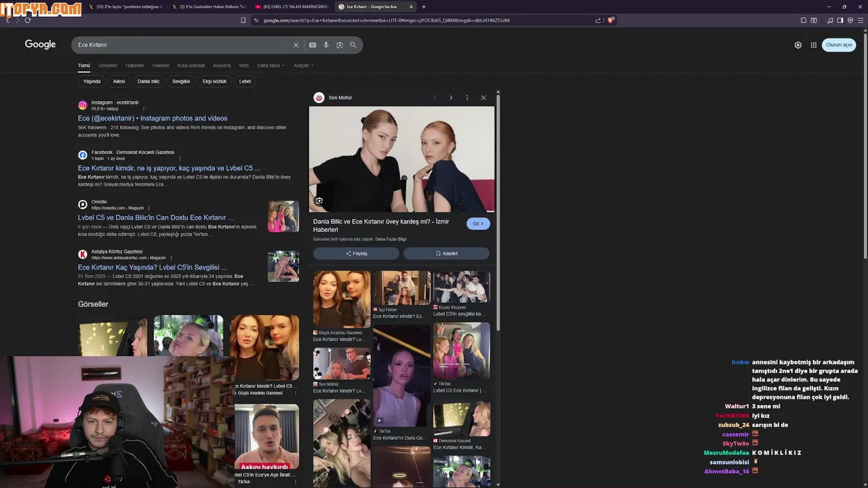Switch to the Haberler tab
This screenshot has height=488, width=868.
coord(134,66)
